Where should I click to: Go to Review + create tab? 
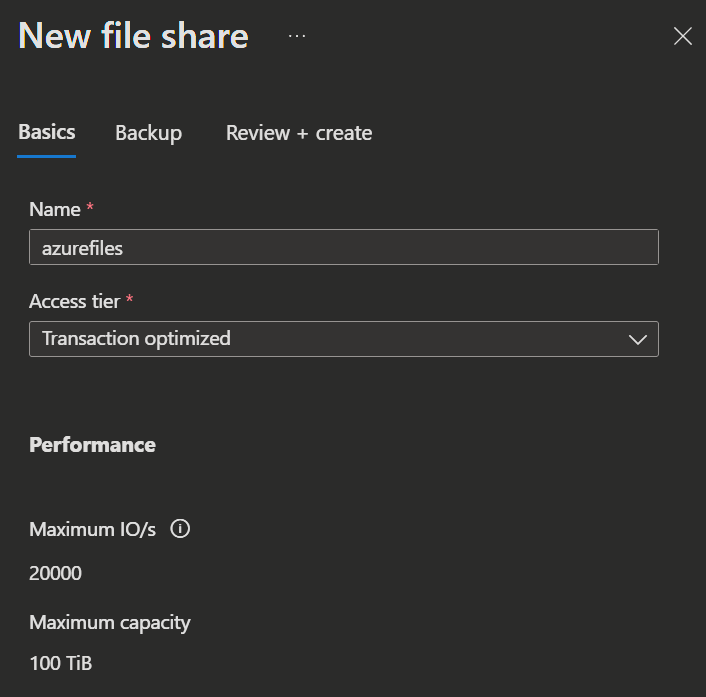tap(299, 133)
